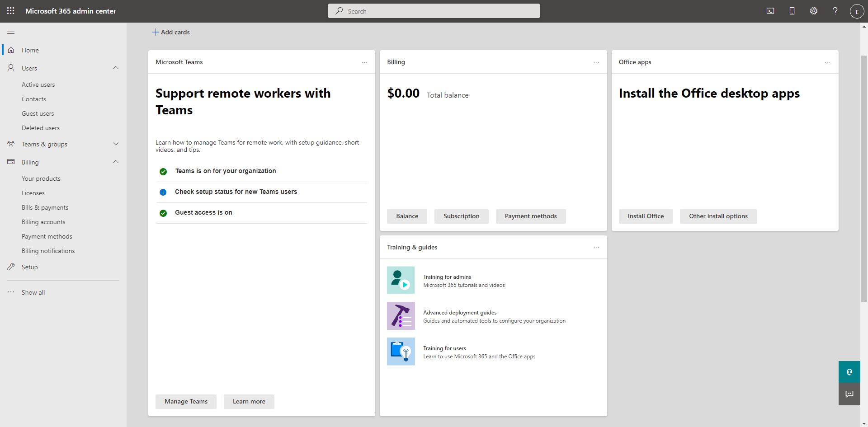Viewport: 868px width, 427px height.
Task: Open the Settings gear icon
Action: [814, 11]
